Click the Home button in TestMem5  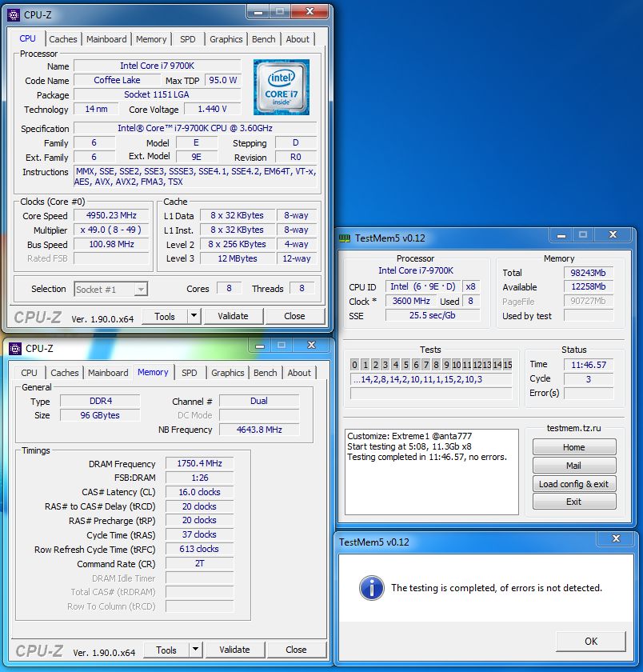coord(574,447)
